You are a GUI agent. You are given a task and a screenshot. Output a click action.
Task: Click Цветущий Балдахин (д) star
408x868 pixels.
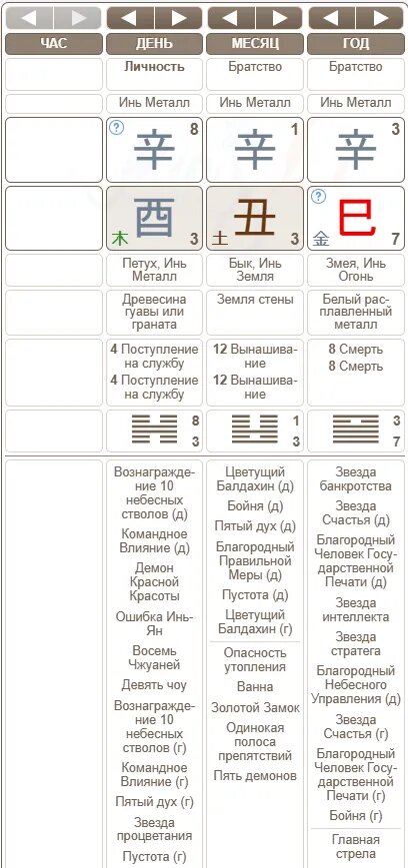(x=255, y=479)
